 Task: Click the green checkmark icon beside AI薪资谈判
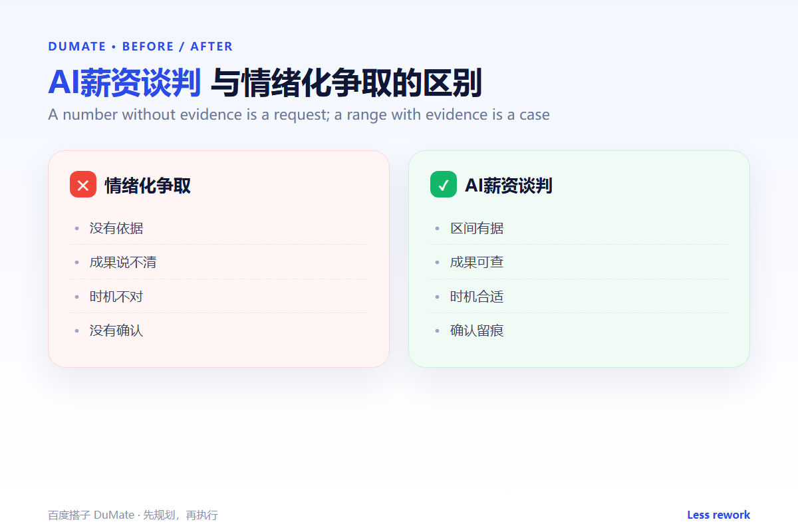(x=444, y=184)
